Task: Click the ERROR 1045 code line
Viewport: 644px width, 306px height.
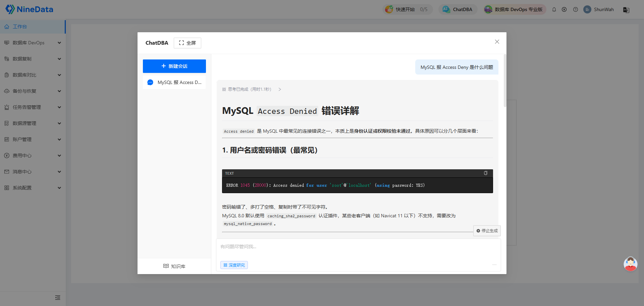Action: pos(325,185)
